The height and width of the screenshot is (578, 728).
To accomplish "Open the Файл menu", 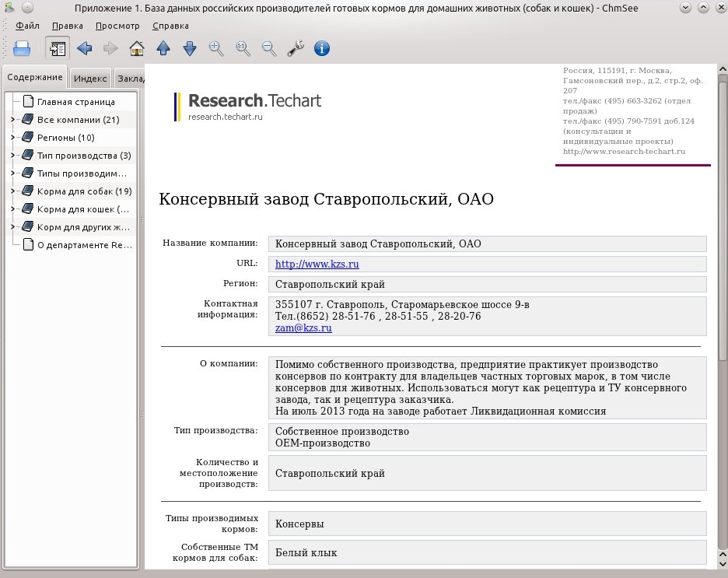I will pos(27,26).
